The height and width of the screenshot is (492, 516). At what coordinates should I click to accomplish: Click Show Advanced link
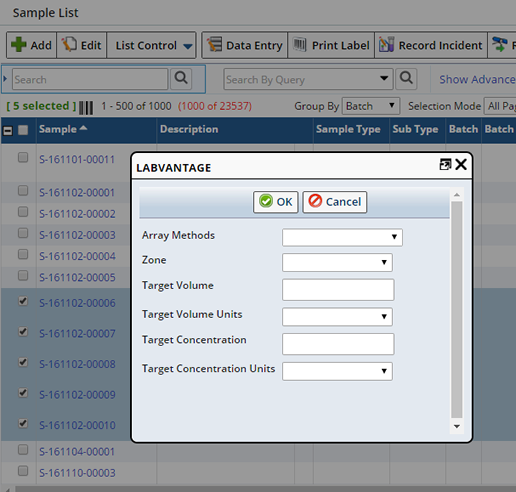click(477, 79)
